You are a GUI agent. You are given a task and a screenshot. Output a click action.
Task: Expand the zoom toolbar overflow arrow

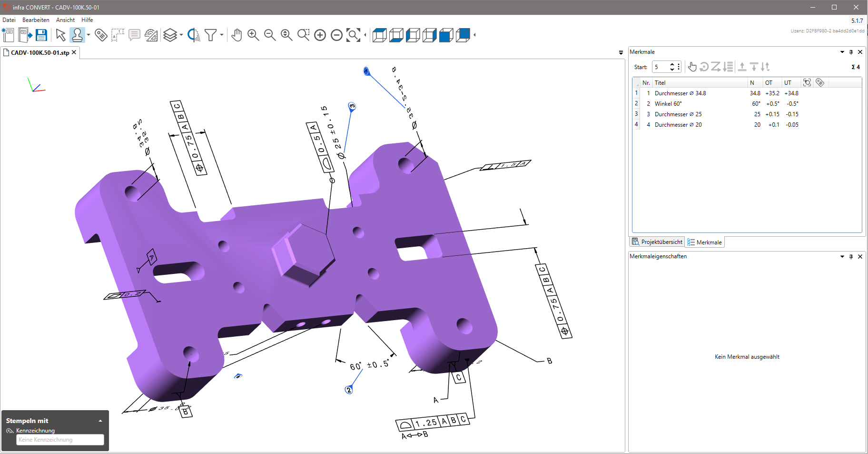[x=365, y=35]
